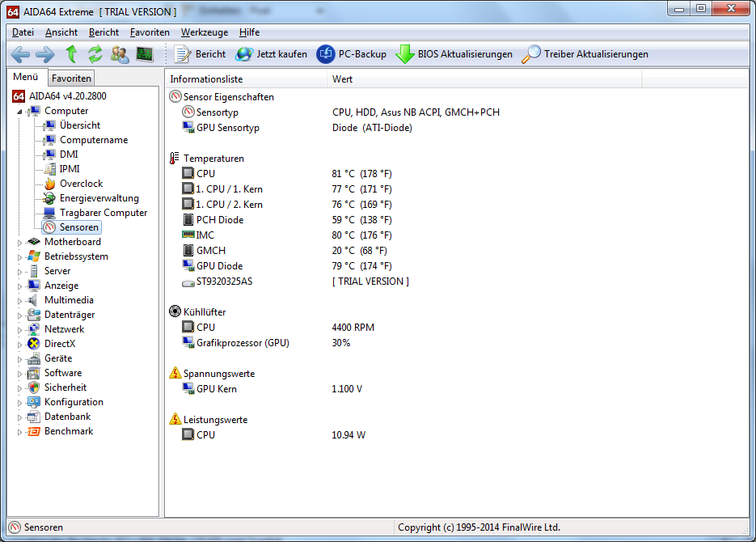The image size is (756, 542).
Task: Select the Sensoren tree item
Action: (71, 227)
